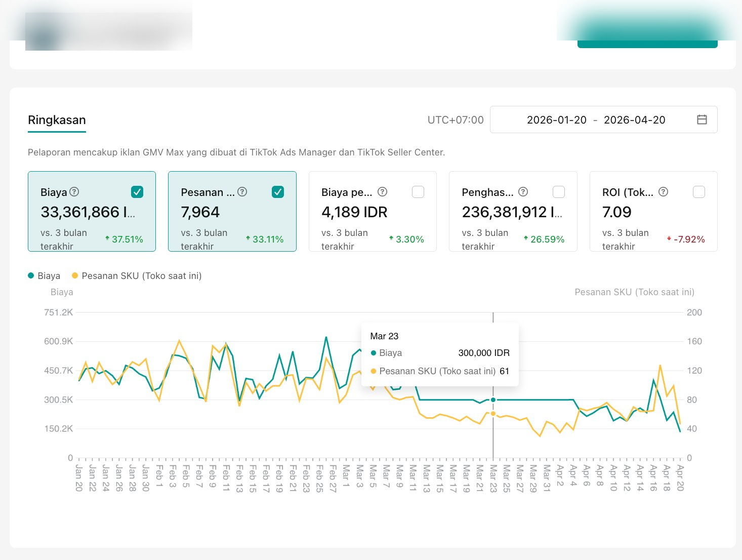Click the 236,381,912 revenue value

click(512, 212)
